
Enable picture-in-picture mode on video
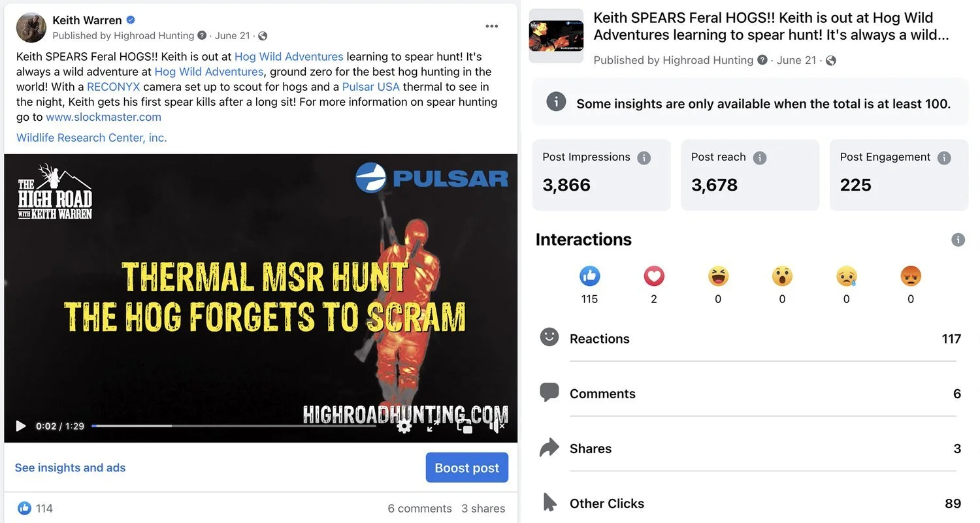coord(465,426)
